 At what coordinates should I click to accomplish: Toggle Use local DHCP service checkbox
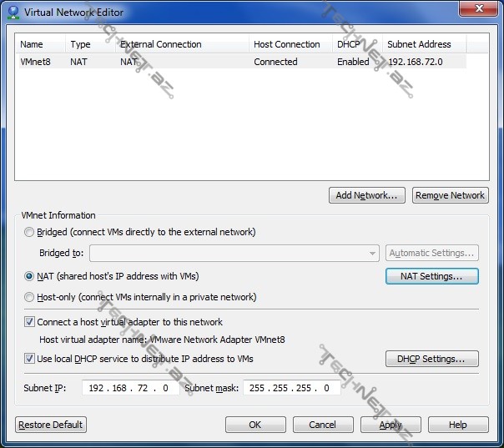coord(29,359)
